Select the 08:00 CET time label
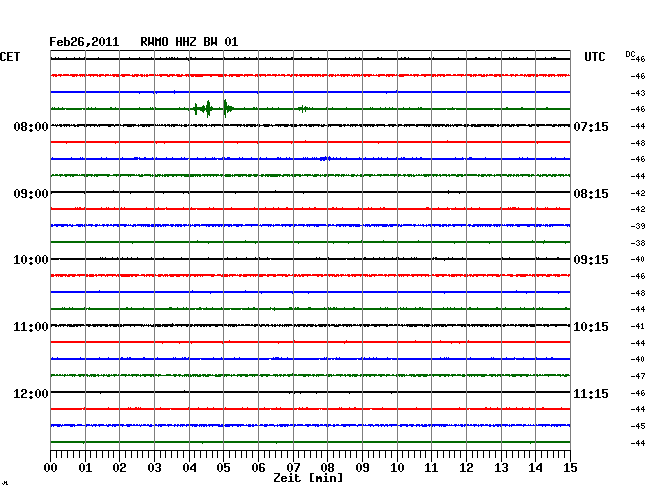 pyautogui.click(x=31, y=126)
